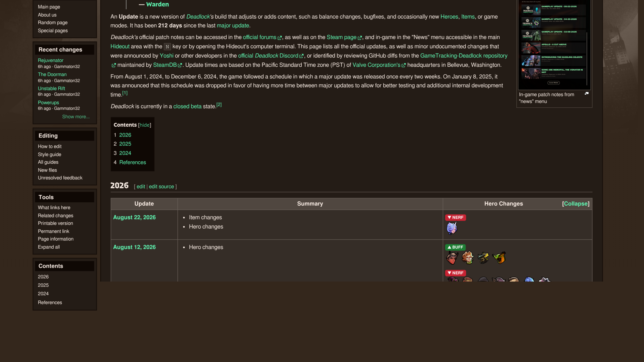Hide the Contents box via [hide]
The image size is (644, 362).
(x=145, y=125)
